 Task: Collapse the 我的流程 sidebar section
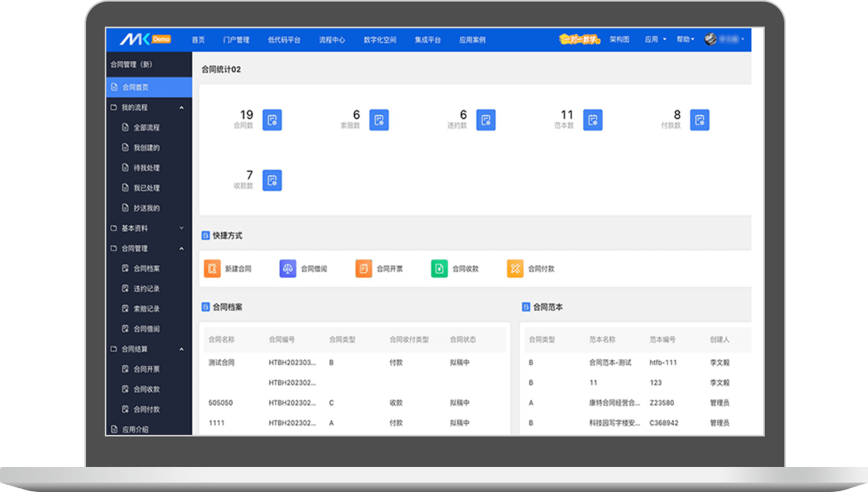click(x=181, y=107)
